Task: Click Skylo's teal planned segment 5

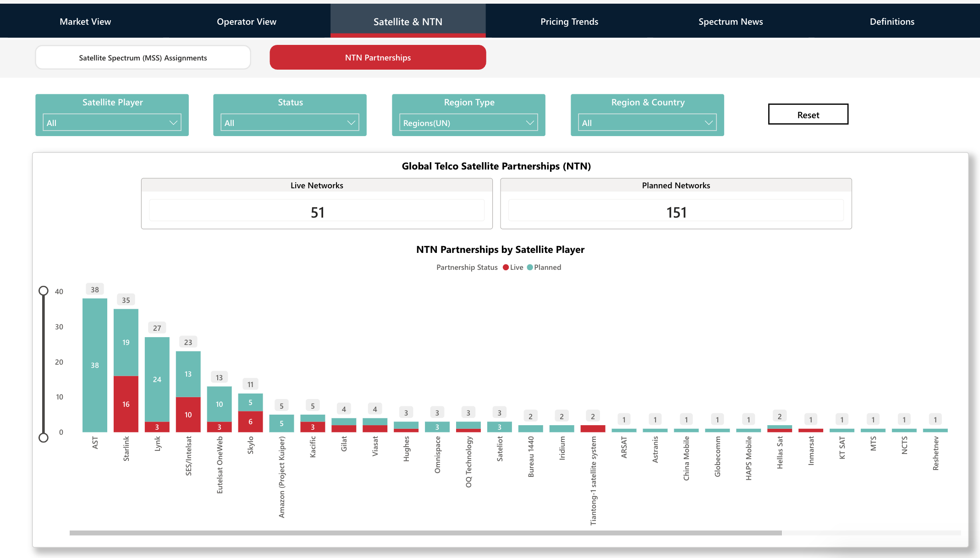Action: click(x=250, y=402)
